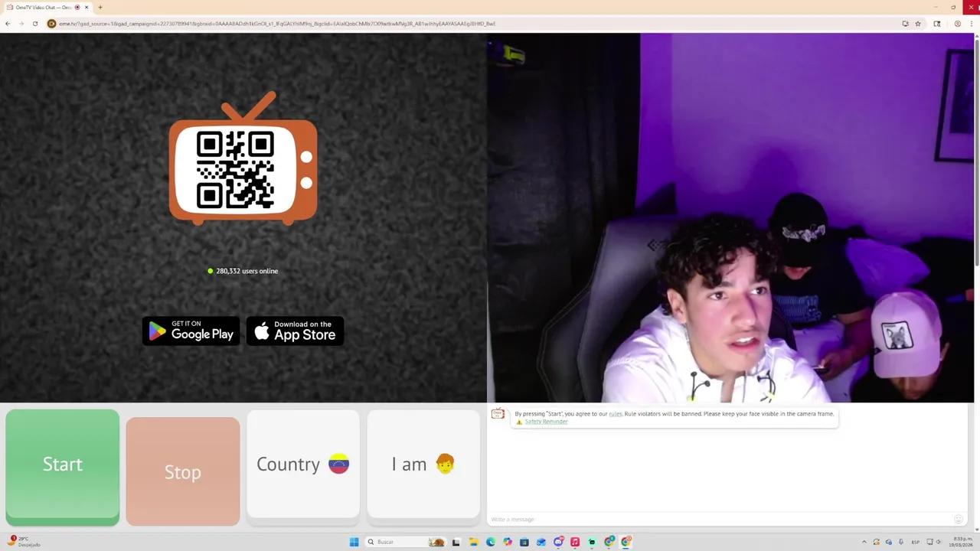The image size is (980, 551).
Task: Open the clock and date panel
Action: [961, 542]
